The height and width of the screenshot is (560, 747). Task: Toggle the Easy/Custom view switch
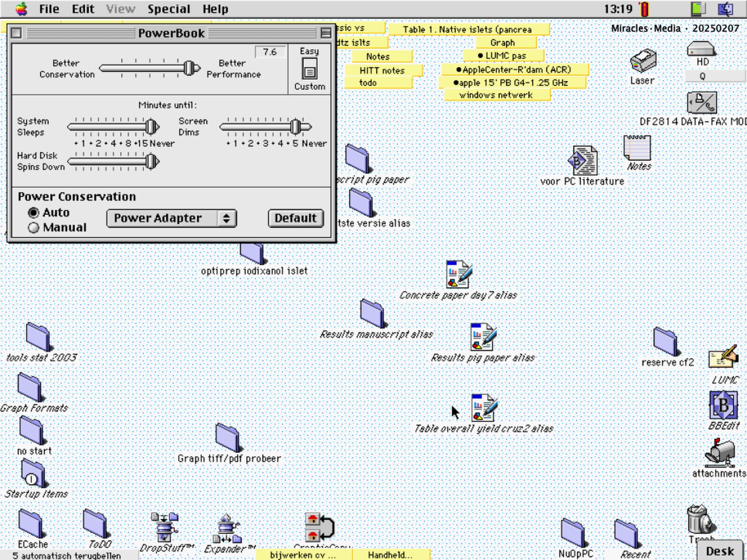309,69
